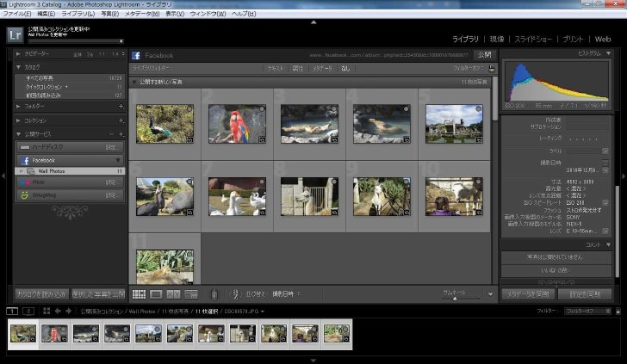Image resolution: width=627 pixels, height=364 pixels.
Task: Click the plus icon on Collections panel
Action: point(121,120)
